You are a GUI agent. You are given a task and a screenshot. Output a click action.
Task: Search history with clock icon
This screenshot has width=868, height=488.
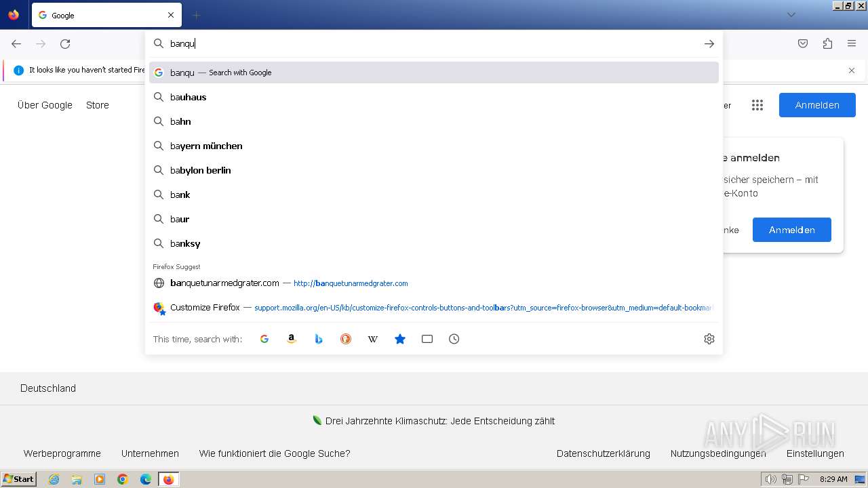click(x=454, y=339)
